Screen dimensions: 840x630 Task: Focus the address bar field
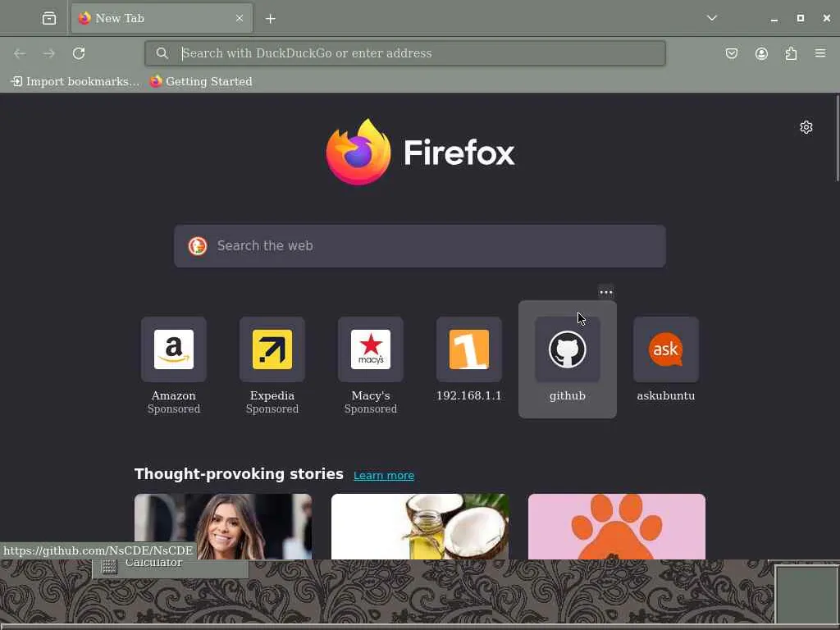pyautogui.click(x=405, y=53)
